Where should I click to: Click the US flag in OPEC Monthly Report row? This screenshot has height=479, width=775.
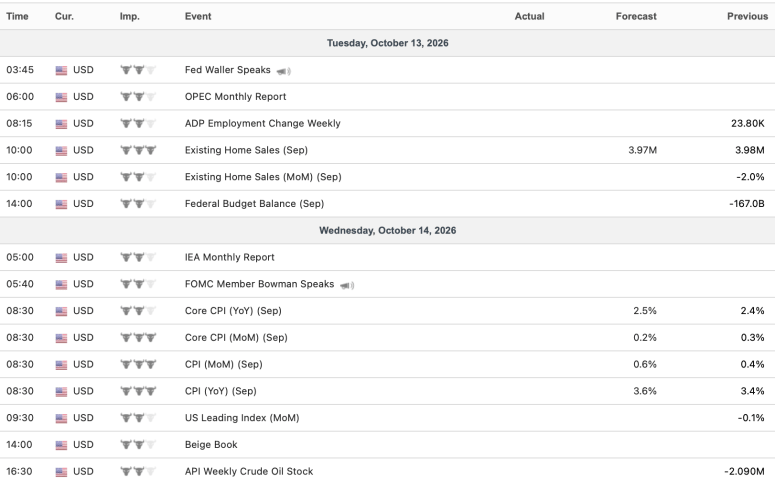(x=61, y=97)
